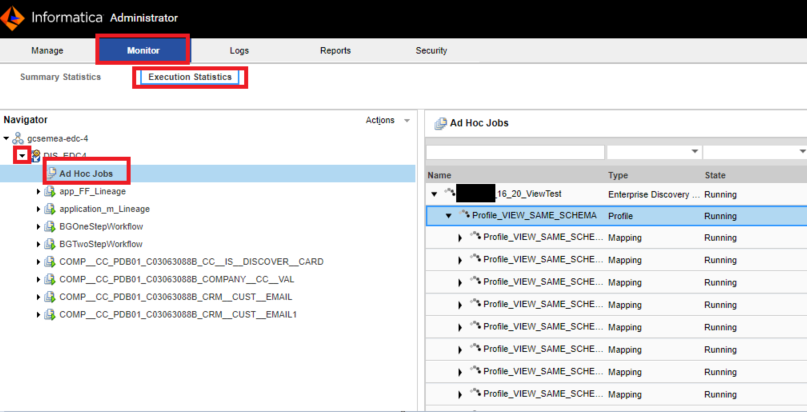The image size is (807, 412).
Task: Select the BGOneStepWorkflow label
Action: tap(101, 226)
